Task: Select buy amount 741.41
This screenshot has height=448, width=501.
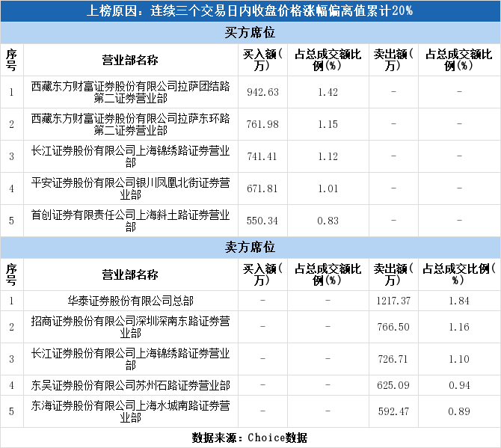Action: (262, 156)
